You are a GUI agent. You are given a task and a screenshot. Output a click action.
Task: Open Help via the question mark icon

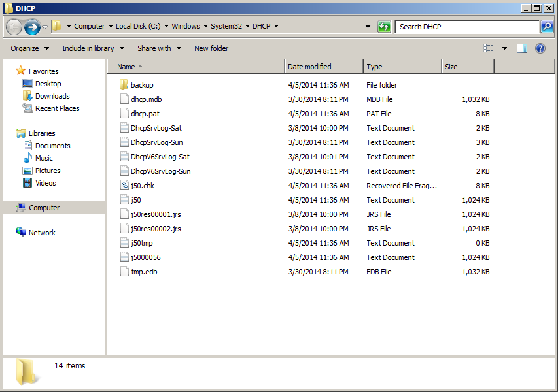point(538,48)
